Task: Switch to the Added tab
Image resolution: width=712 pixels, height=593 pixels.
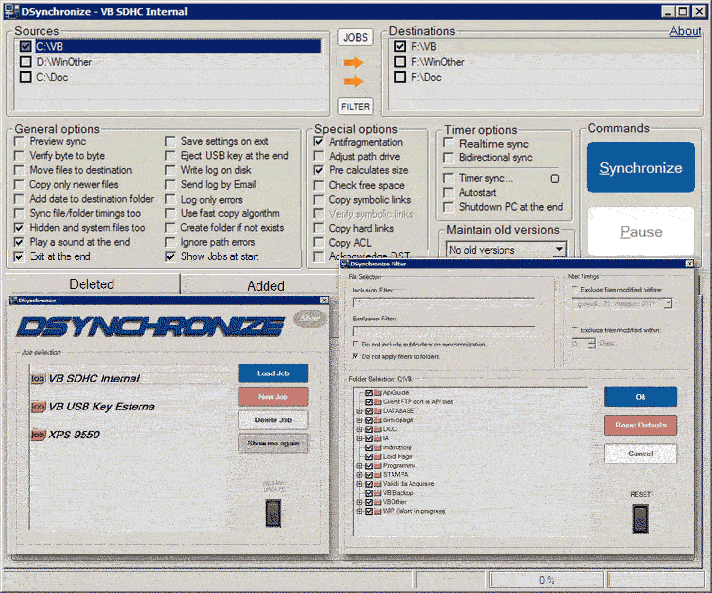Action: 266,286
